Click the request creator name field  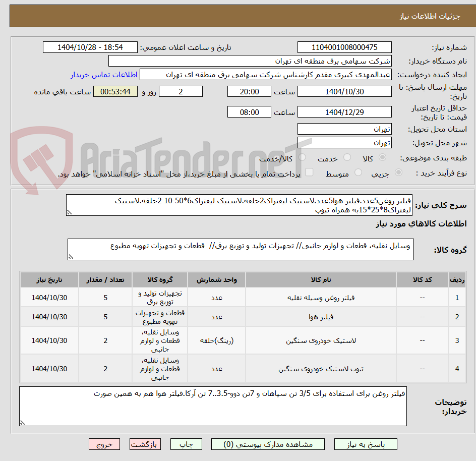(266, 75)
